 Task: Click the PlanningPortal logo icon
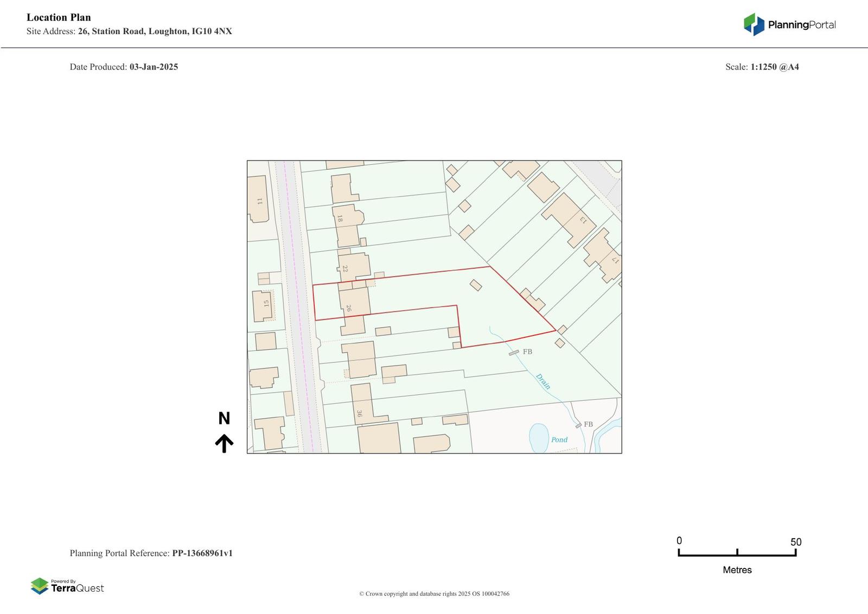(x=754, y=24)
